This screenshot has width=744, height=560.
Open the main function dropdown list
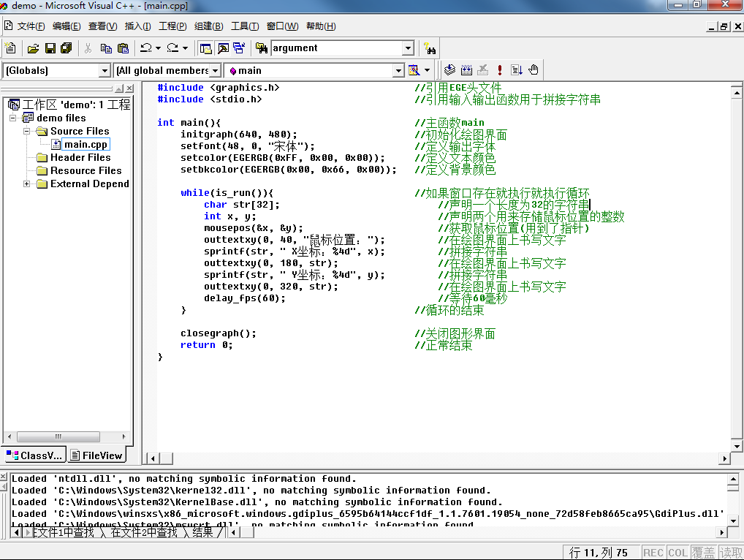[x=398, y=71]
